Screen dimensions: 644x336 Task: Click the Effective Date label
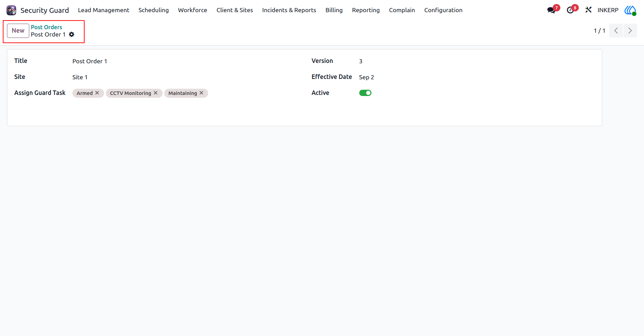(x=332, y=77)
